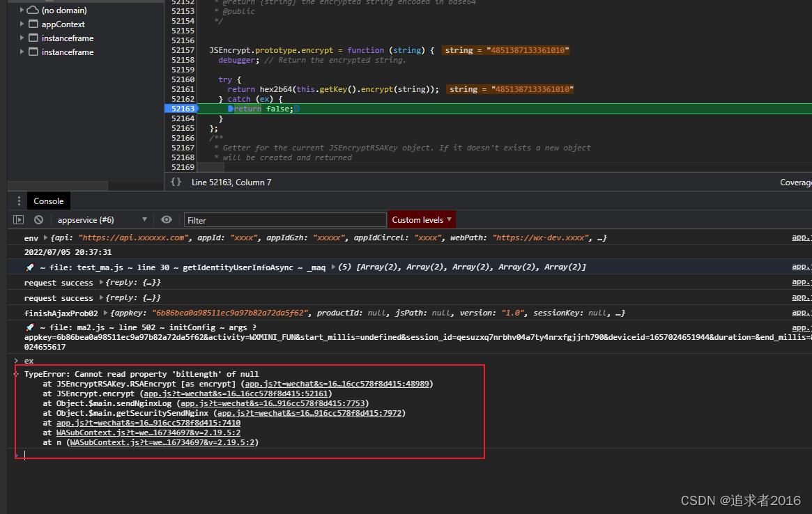Open the first WASubContext.js stack link

[148, 433]
